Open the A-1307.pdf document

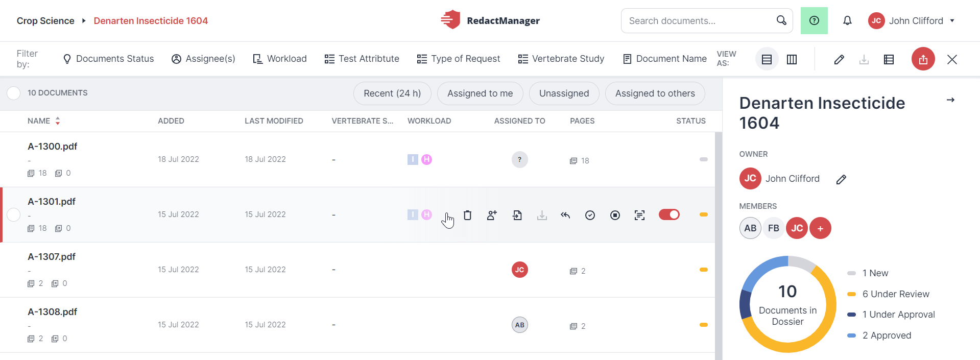pos(52,257)
